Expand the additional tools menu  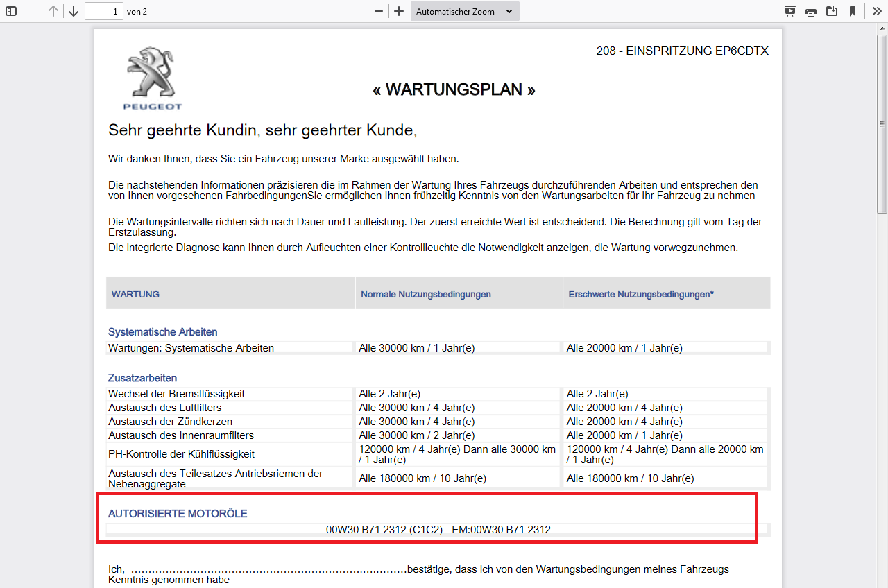pos(877,11)
